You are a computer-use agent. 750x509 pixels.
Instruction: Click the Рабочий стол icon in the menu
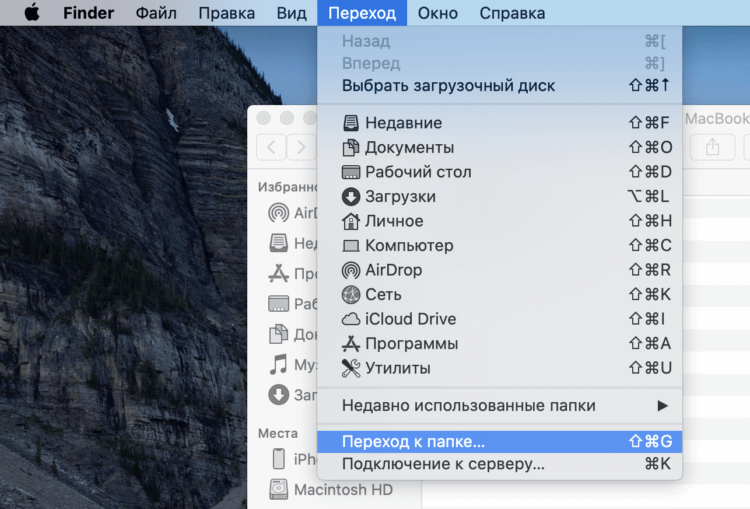[x=351, y=172]
